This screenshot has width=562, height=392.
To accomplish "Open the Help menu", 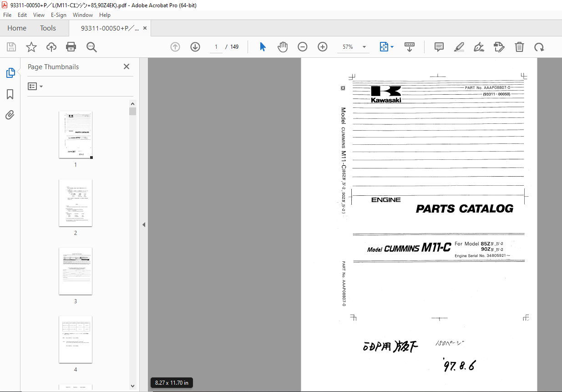I will coord(105,15).
